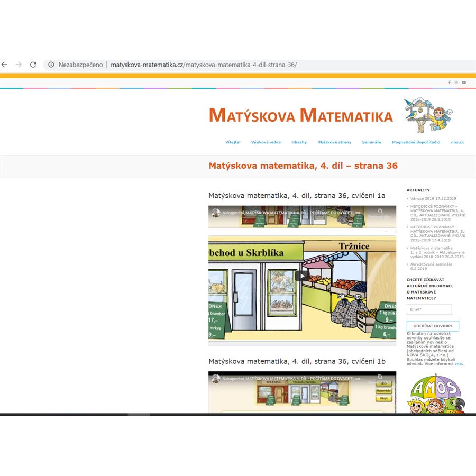The image size is (476, 476).
Task: Open the Vítejte! menu item
Action: (x=233, y=142)
